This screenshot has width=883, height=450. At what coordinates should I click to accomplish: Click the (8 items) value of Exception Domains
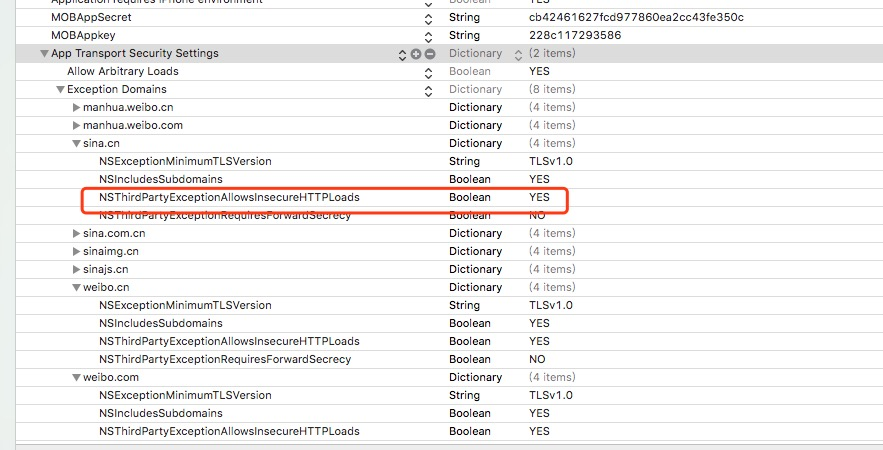pos(552,90)
